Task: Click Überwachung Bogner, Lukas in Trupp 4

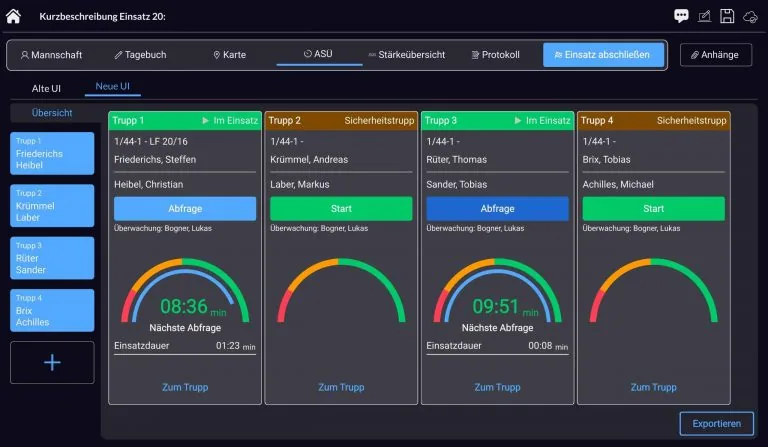Action: [x=631, y=228]
